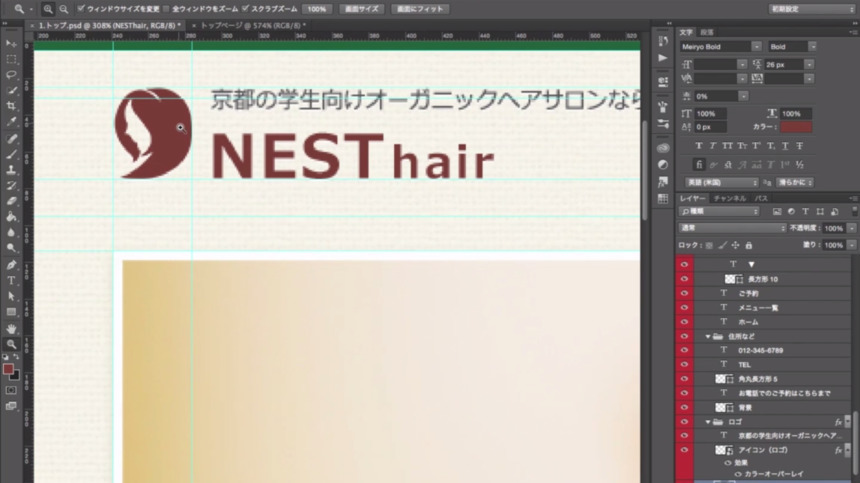Apply Strikethrough text style
The height and width of the screenshot is (483, 860).
point(800,146)
